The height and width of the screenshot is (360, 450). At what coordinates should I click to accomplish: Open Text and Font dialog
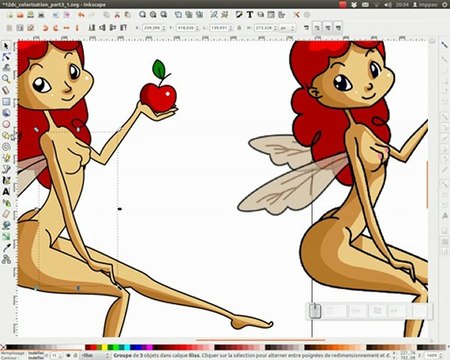(x=250, y=15)
